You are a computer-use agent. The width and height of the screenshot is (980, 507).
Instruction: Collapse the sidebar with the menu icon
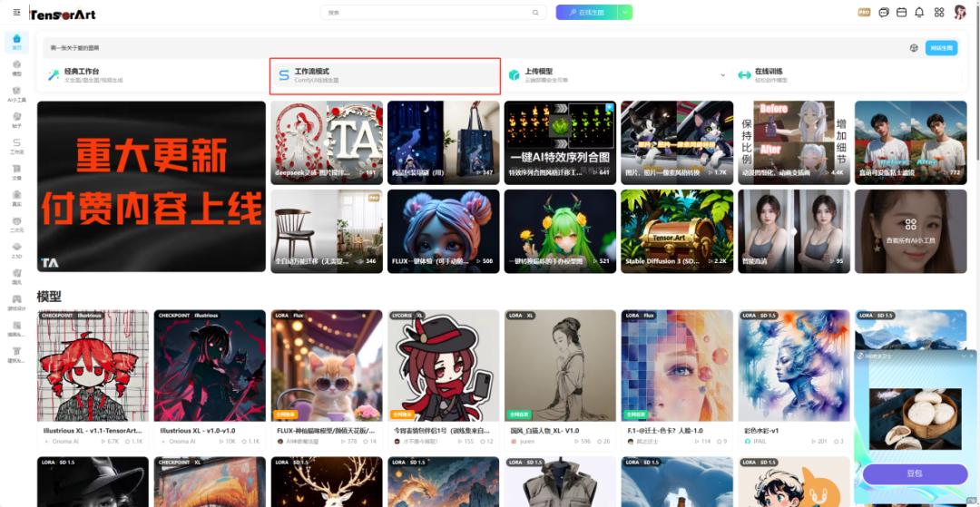[17, 13]
